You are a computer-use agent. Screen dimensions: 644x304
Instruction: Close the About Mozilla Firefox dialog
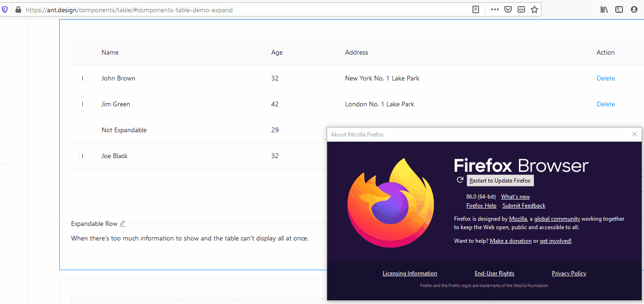point(635,134)
